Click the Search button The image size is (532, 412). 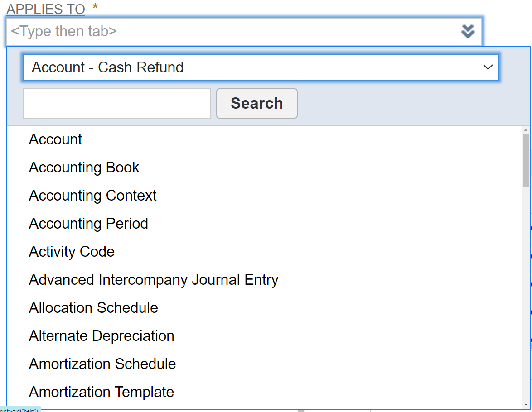point(256,103)
